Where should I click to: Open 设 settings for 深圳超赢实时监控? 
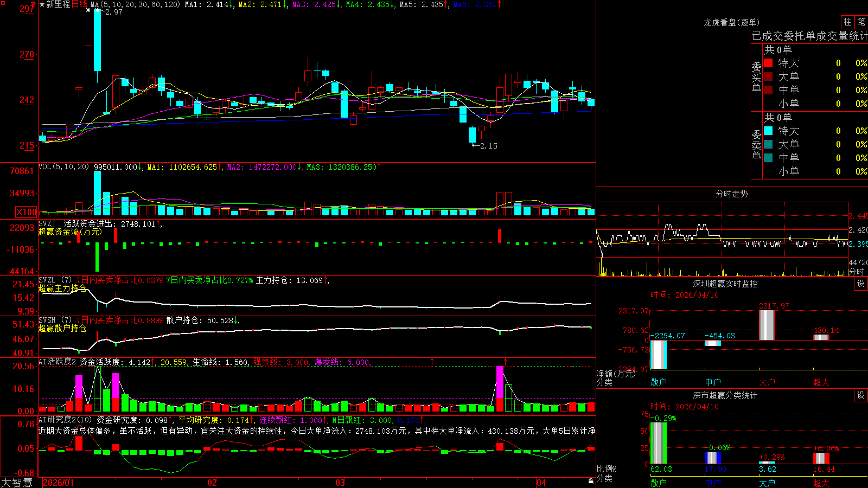pyautogui.click(x=861, y=284)
